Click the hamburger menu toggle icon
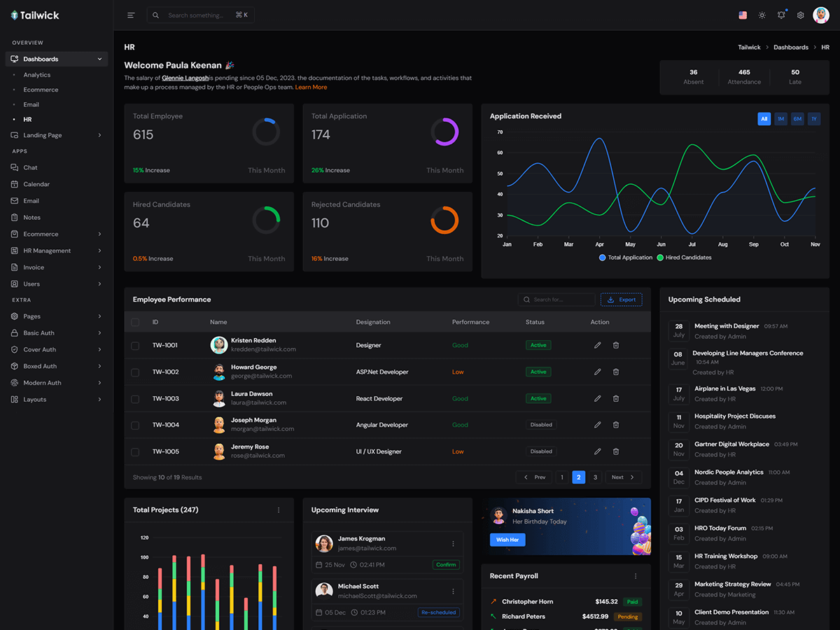840x630 pixels. pyautogui.click(x=131, y=15)
